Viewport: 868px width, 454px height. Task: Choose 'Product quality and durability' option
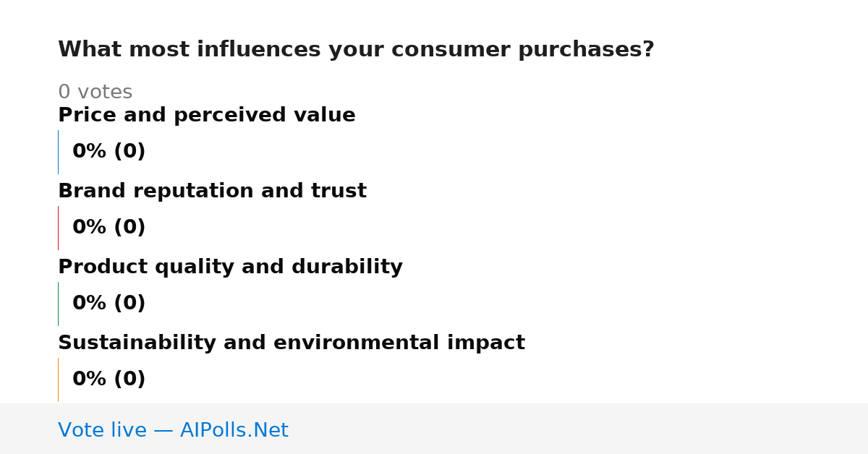(x=230, y=267)
